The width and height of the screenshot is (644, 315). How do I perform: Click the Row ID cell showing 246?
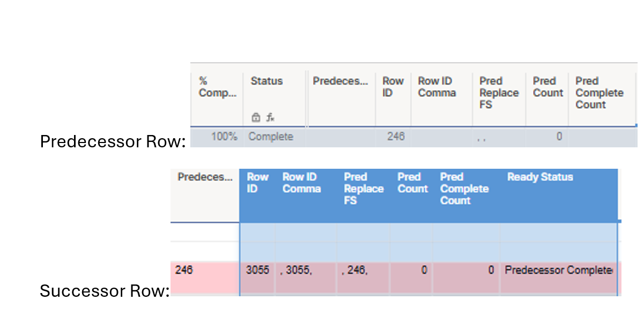coord(394,137)
